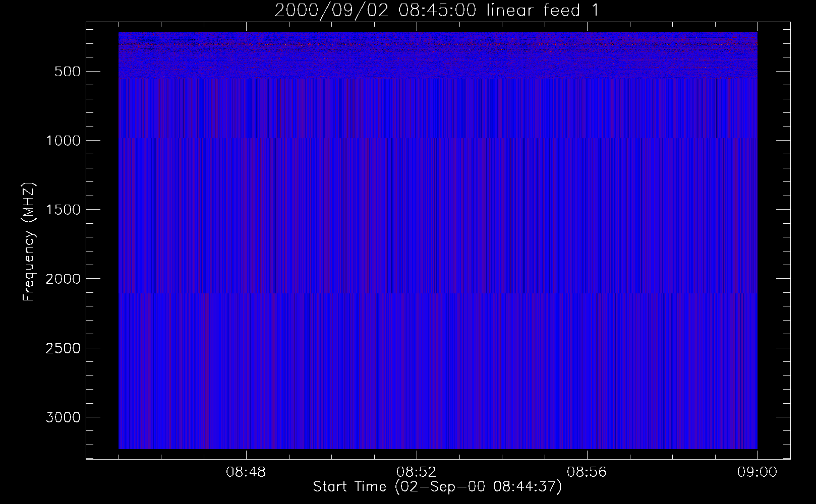Select the 08:56 time tick label
The image size is (816, 504).
587,472
